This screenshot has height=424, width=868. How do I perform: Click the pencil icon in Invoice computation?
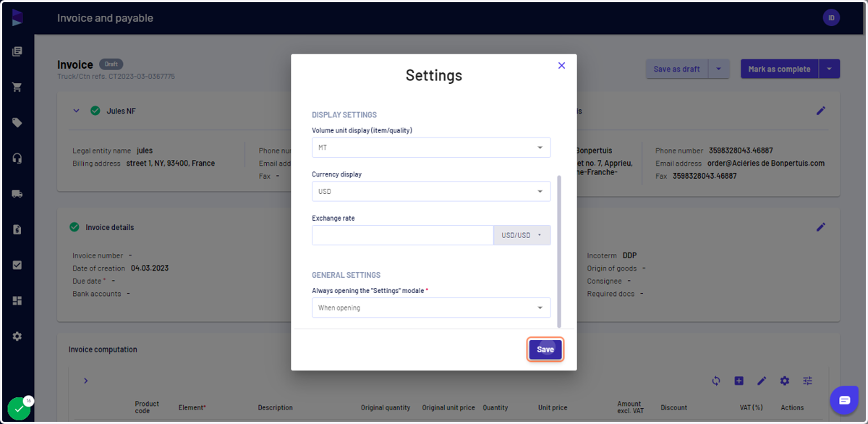pyautogui.click(x=762, y=381)
